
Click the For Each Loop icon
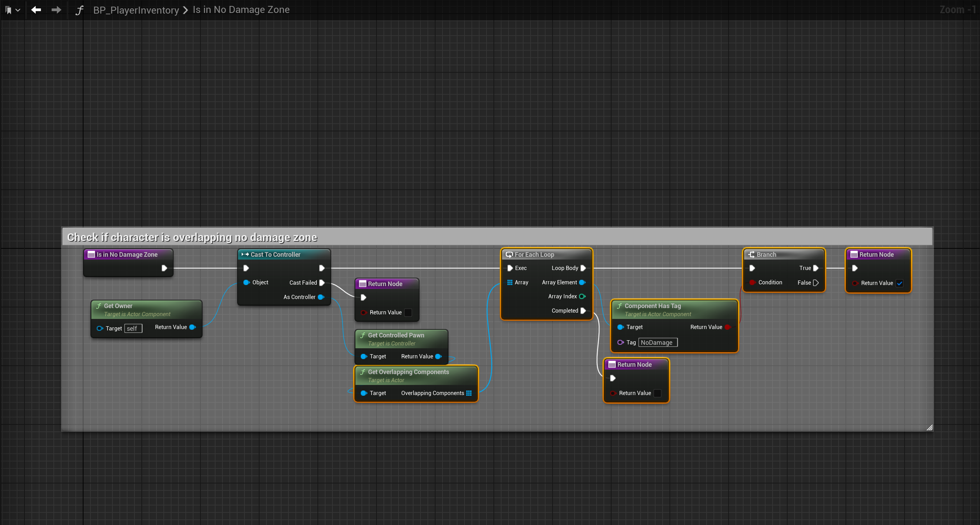509,255
